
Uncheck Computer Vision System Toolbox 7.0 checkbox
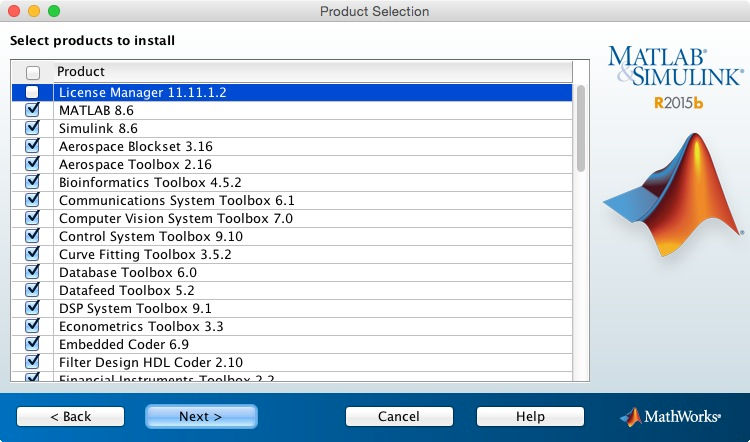[32, 218]
